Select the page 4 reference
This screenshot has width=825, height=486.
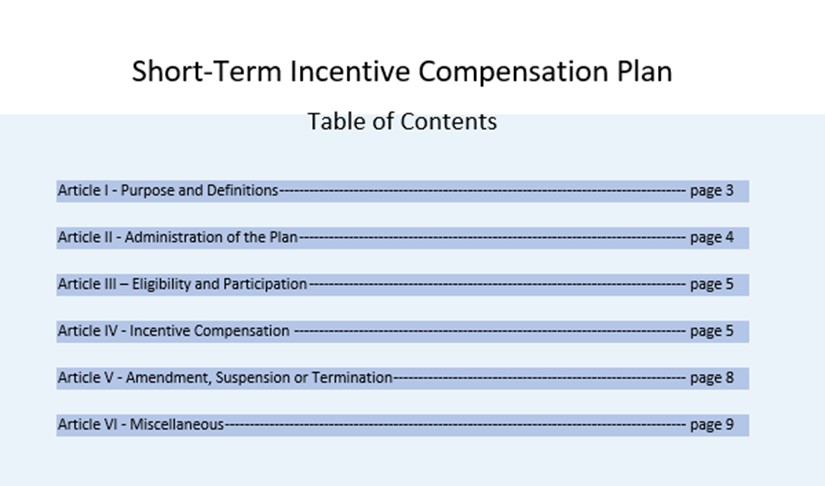point(711,237)
